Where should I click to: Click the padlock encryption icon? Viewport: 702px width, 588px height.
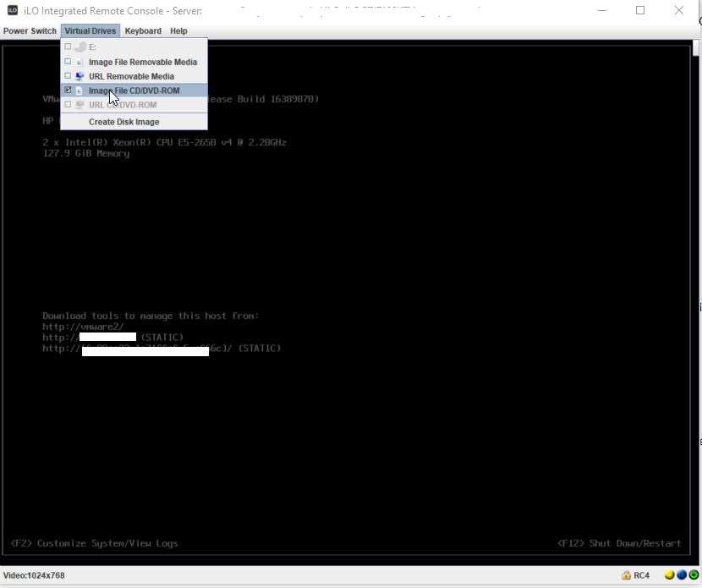(626, 575)
